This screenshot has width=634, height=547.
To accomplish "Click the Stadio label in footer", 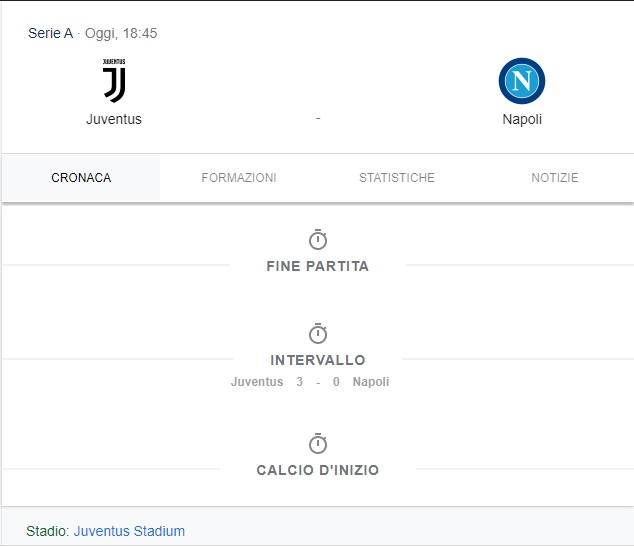I will 48,531.
